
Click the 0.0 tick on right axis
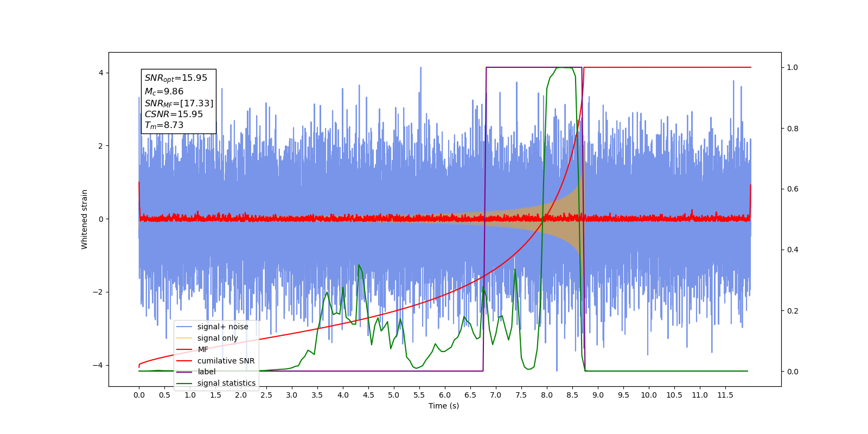point(793,372)
